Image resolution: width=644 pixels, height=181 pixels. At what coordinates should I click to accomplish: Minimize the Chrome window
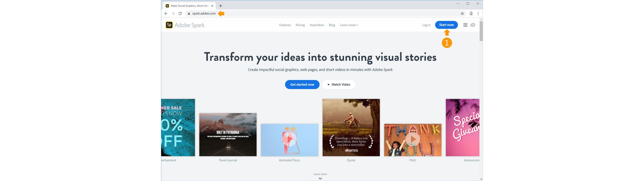(458, 3)
